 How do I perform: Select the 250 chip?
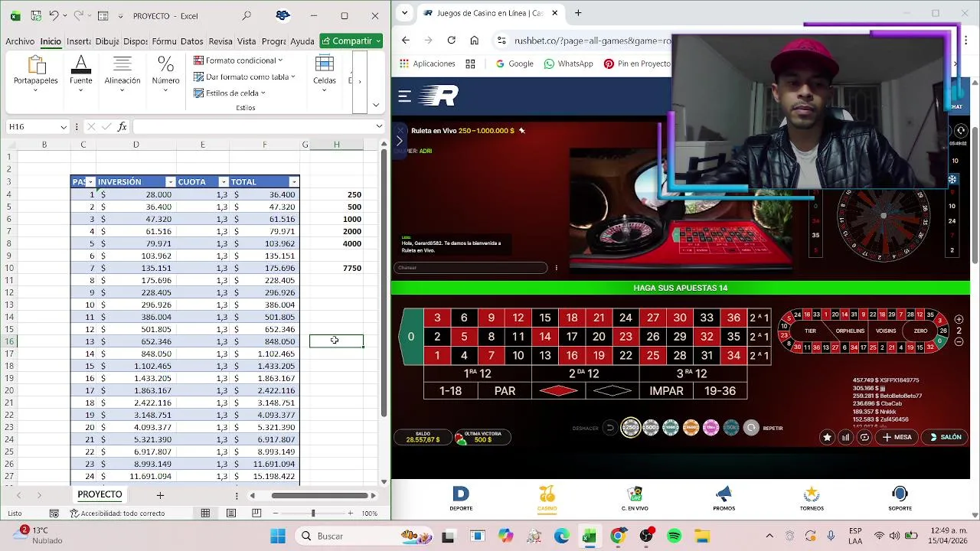(630, 428)
